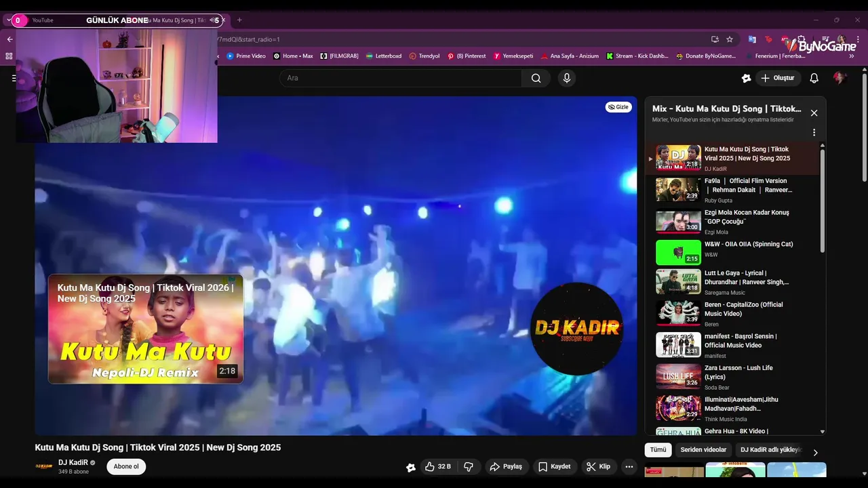The width and height of the screenshot is (868, 488).
Task: Open DJ KadiR channel avatar
Action: (x=44, y=467)
